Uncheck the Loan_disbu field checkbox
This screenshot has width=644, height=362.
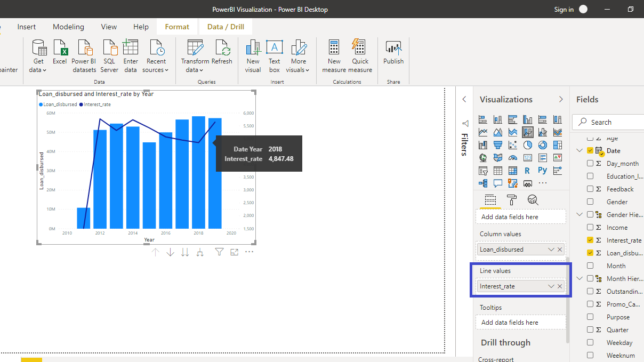590,253
